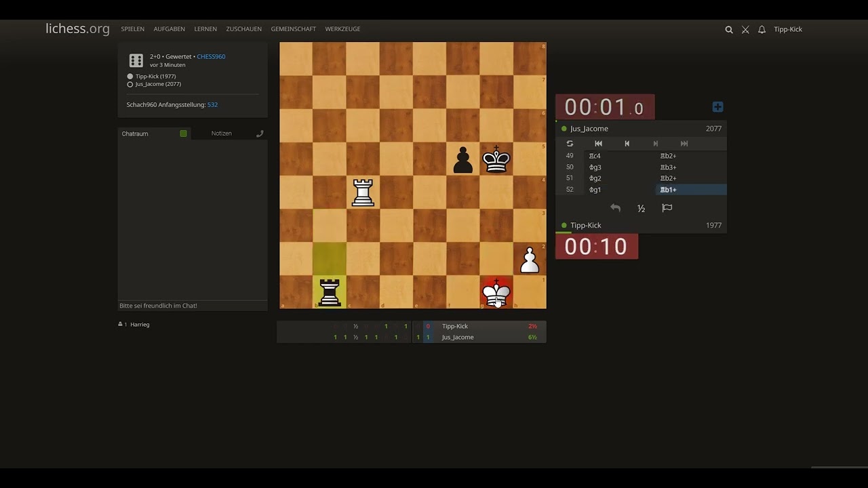Click the opponent clock 00:01.0
The image size is (868, 488).
605,107
